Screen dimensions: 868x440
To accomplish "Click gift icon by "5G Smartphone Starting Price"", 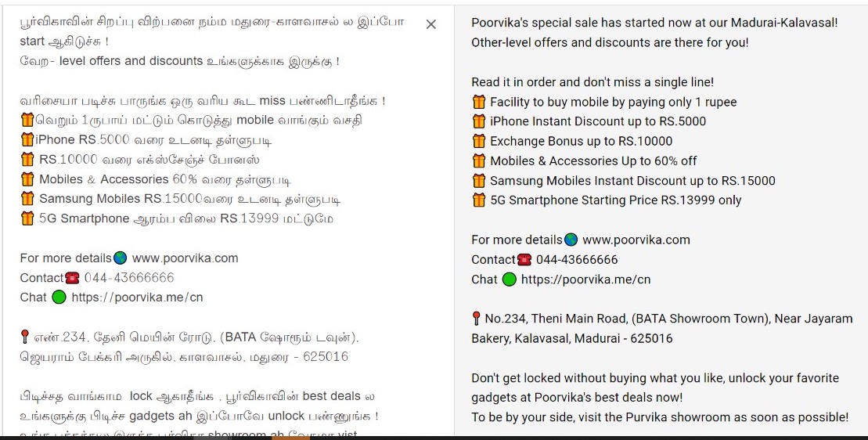I will [479, 200].
